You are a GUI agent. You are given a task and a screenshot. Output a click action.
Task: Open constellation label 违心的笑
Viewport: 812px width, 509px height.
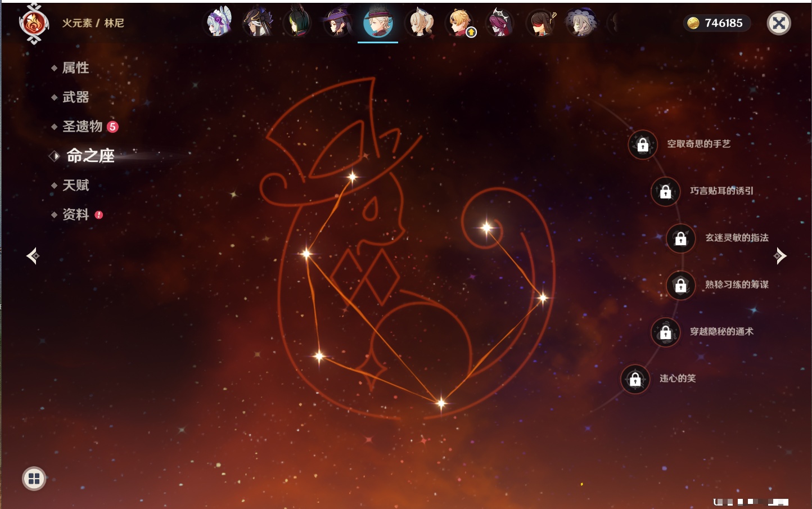click(x=678, y=379)
